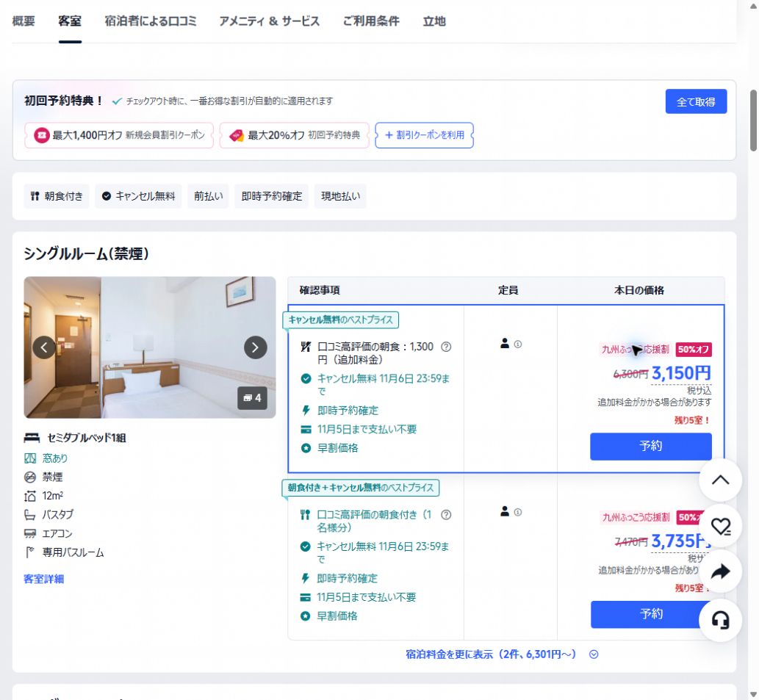
Task: Click the page vertical scrollbar thumb
Action: (753, 121)
